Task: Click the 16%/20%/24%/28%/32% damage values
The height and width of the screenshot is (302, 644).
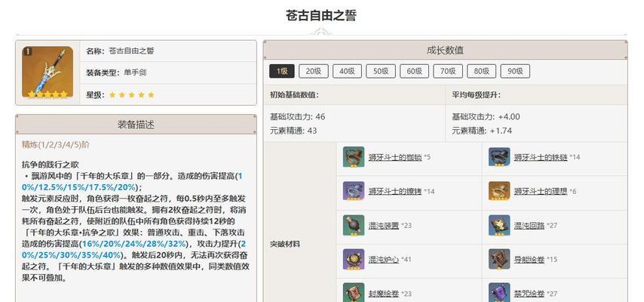Action: (x=134, y=244)
